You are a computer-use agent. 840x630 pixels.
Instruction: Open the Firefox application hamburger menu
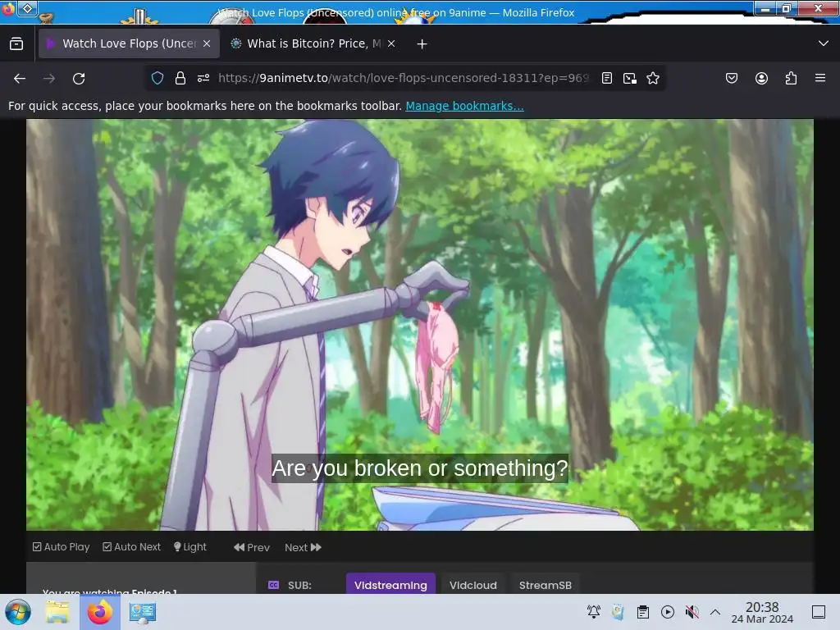click(x=820, y=78)
